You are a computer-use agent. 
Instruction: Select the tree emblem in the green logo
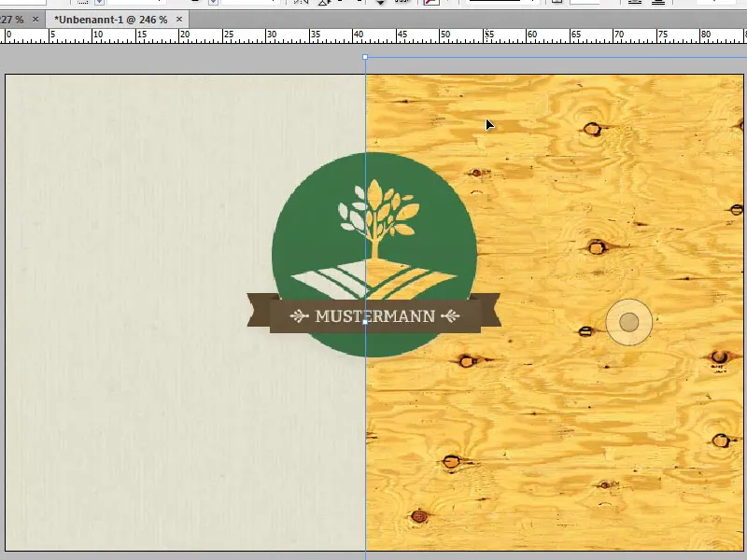point(378,219)
